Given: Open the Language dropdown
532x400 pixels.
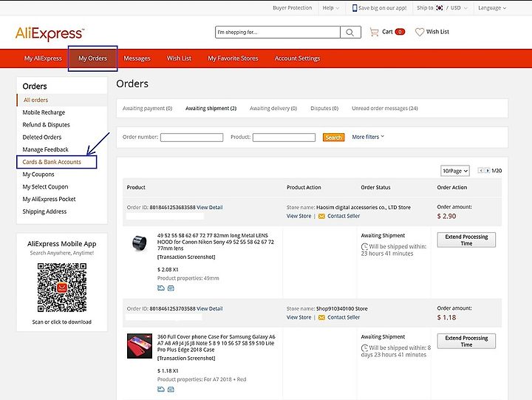Looking at the screenshot, I should (x=492, y=8).
